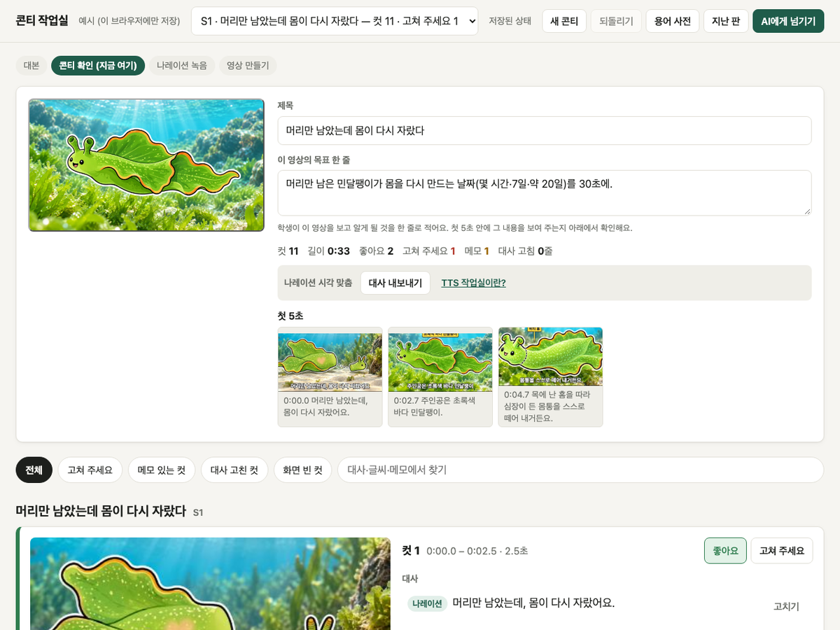Go to the 대본 step
840x630 pixels.
pos(31,65)
